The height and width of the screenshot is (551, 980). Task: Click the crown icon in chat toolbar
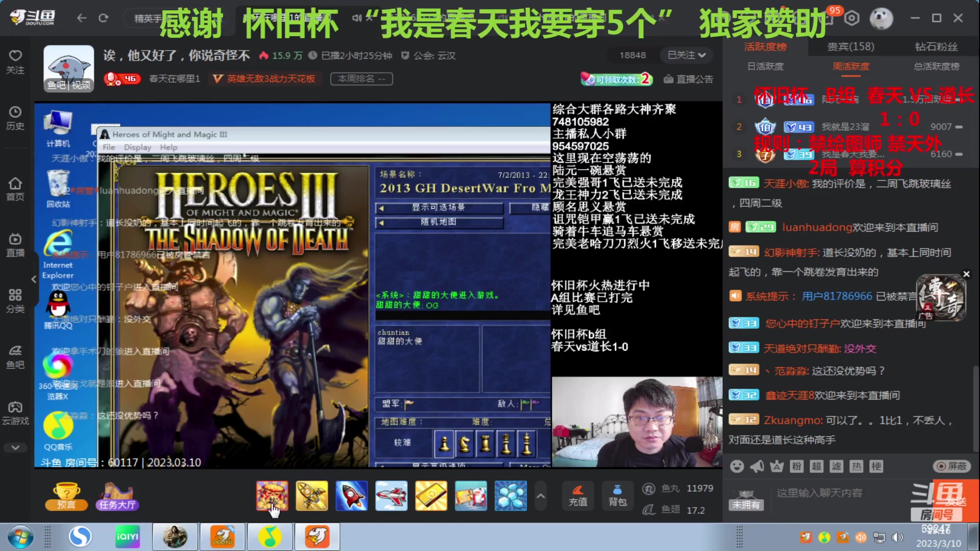pyautogui.click(x=777, y=466)
